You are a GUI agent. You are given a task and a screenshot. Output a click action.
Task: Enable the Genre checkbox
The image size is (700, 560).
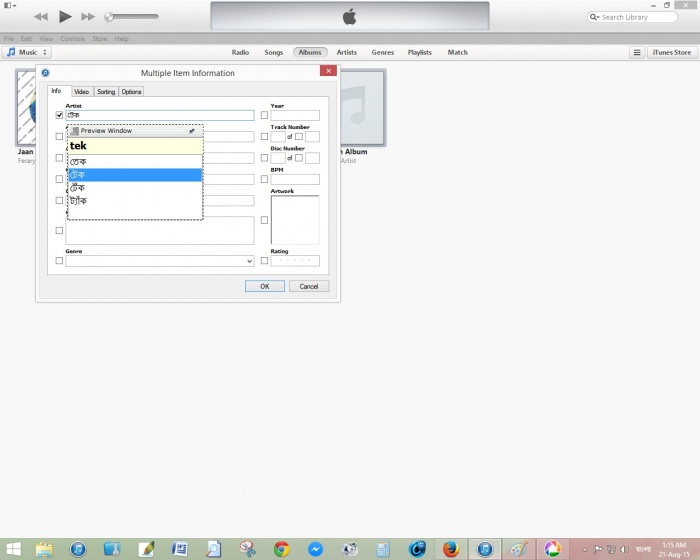[x=59, y=260]
